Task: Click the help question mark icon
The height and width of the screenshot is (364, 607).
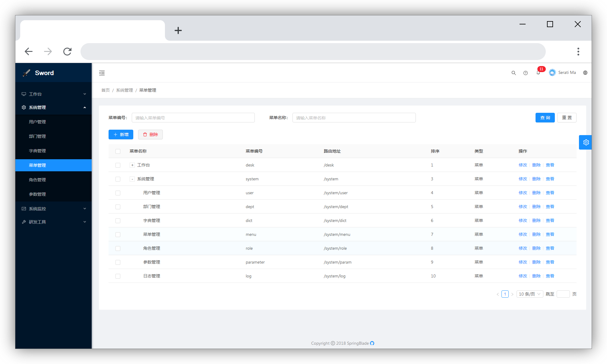Action: tap(526, 73)
